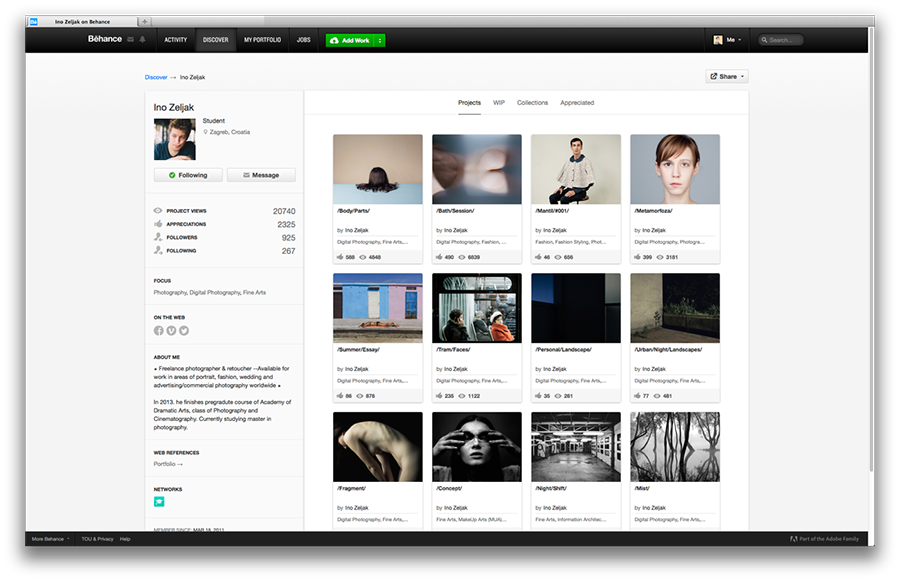
Task: Open the /Metamorfoza/ portrait thumbnail
Action: (675, 169)
